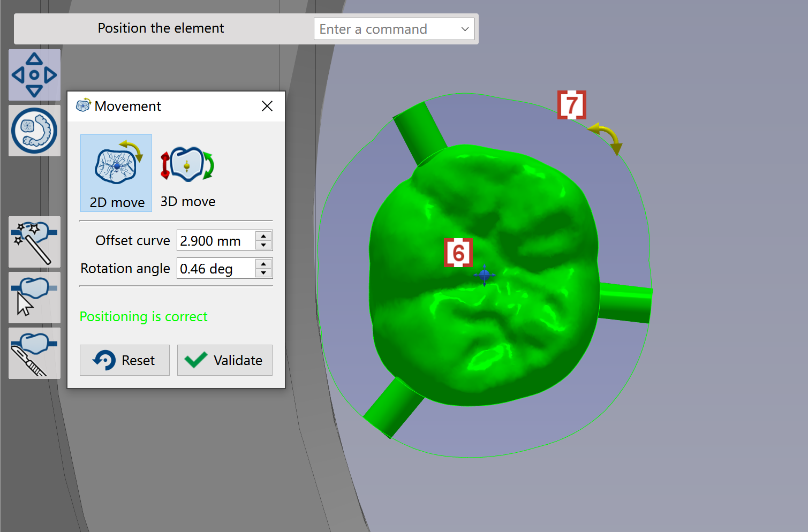Select the tooth number 6 label
The width and height of the screenshot is (808, 532).
[x=458, y=253]
